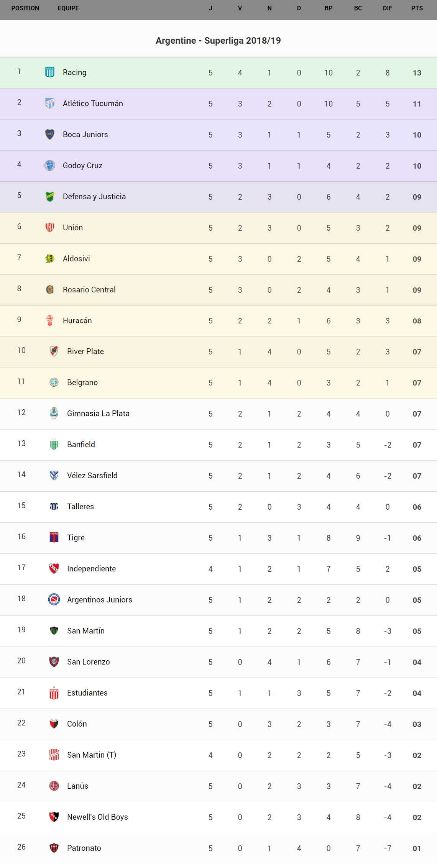Click the Racing club crest icon
The height and width of the screenshot is (868, 437).
click(50, 72)
